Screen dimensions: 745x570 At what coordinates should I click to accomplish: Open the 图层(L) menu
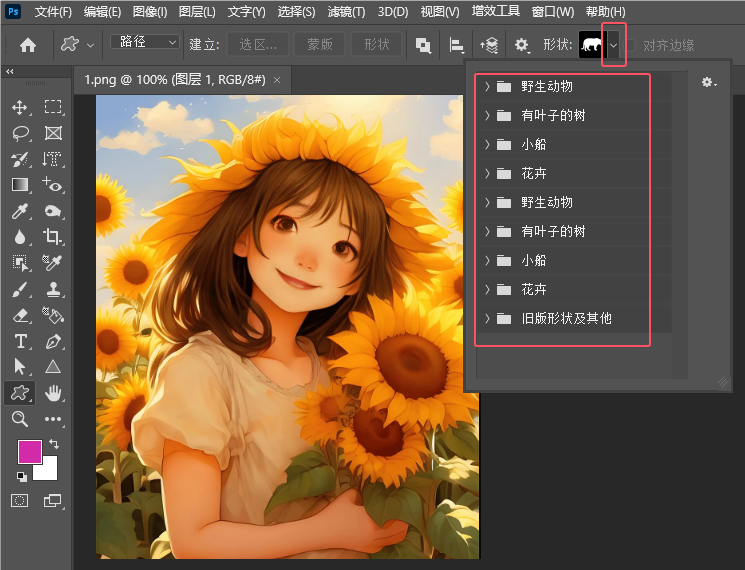point(197,11)
